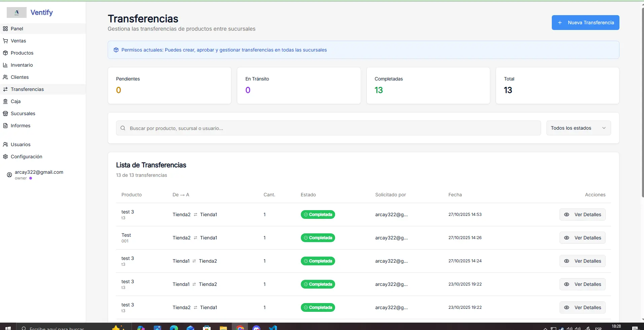
Task: Open the account profile arcay322@gmail.com
Action: pos(39,172)
